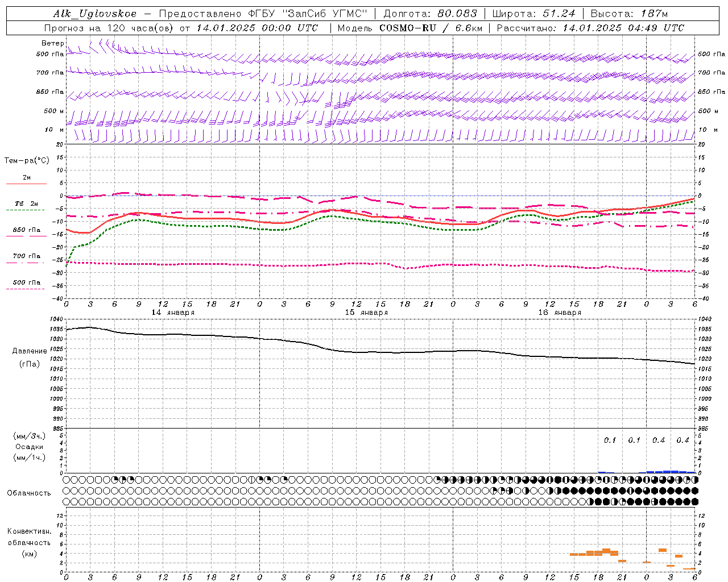The image size is (728, 582).
Task: Click the "(км)" unit under convective cloudiness
Action: coord(29,554)
